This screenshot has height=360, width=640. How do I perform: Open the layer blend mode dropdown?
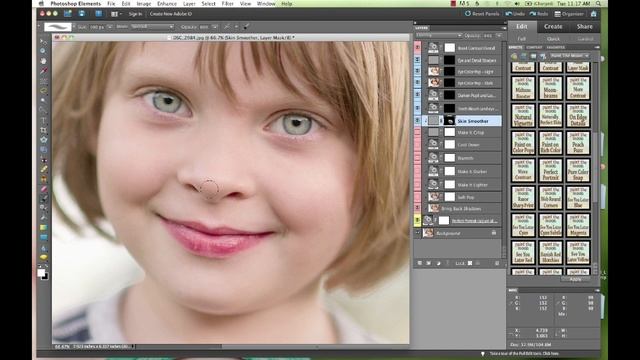[x=439, y=36]
